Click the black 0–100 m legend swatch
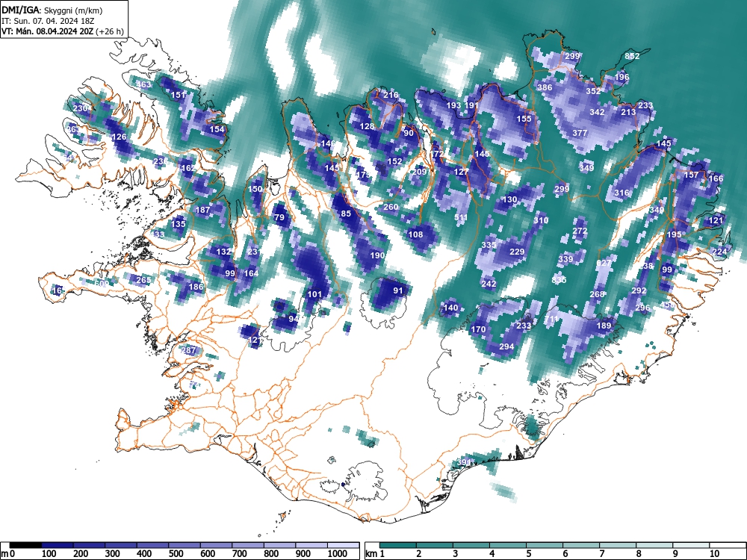747x560 pixels. pyautogui.click(x=25, y=545)
